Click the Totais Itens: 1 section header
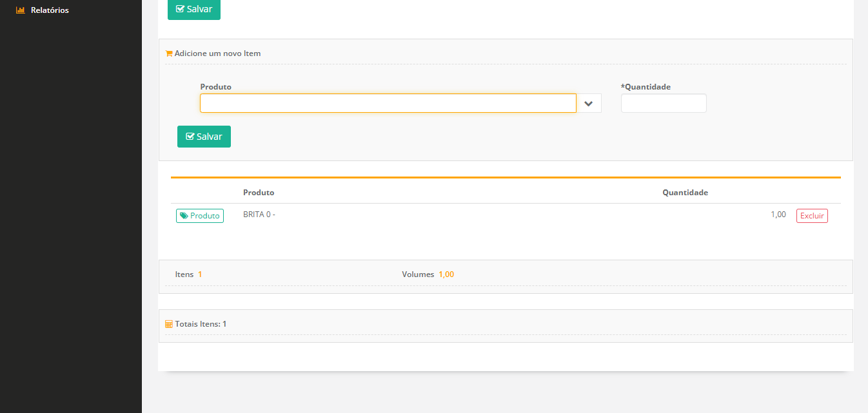The height and width of the screenshot is (413, 868). tap(201, 324)
